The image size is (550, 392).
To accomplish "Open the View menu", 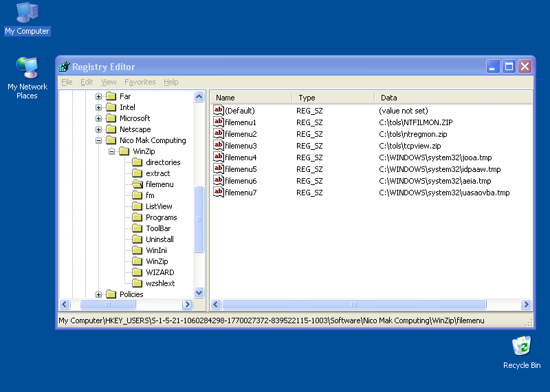I will (x=109, y=82).
